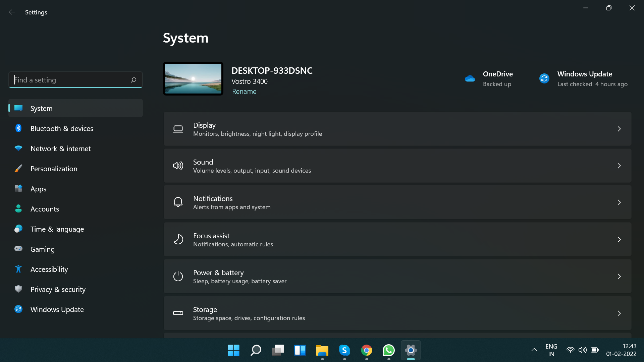The width and height of the screenshot is (644, 362).
Task: Click the Gaming controller icon
Action: pos(18,249)
